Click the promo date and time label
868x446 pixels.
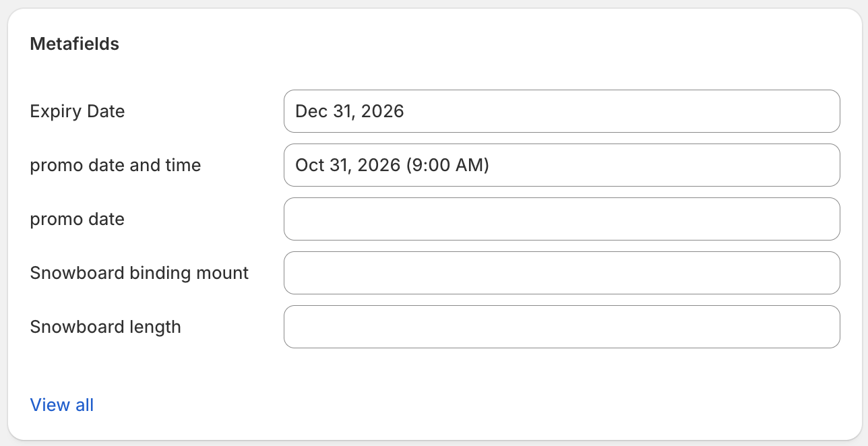pos(115,165)
